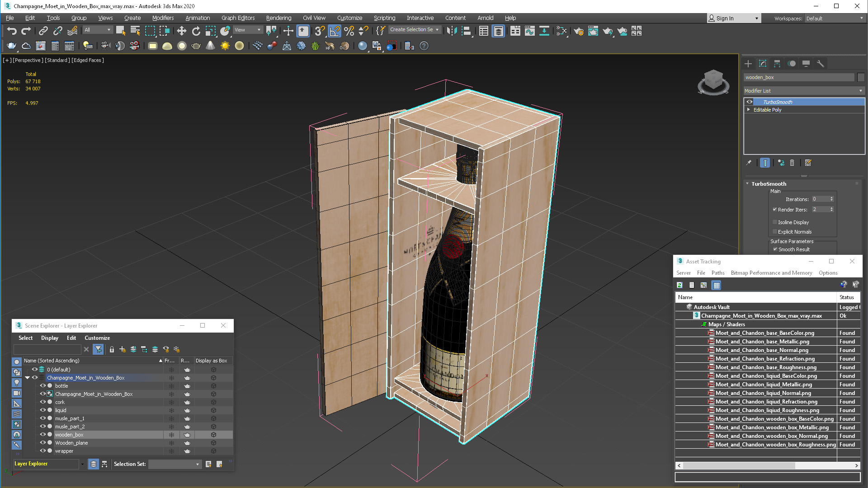This screenshot has width=868, height=488.
Task: Click Asset Tracking horizontal scrollbar
Action: coord(767,465)
